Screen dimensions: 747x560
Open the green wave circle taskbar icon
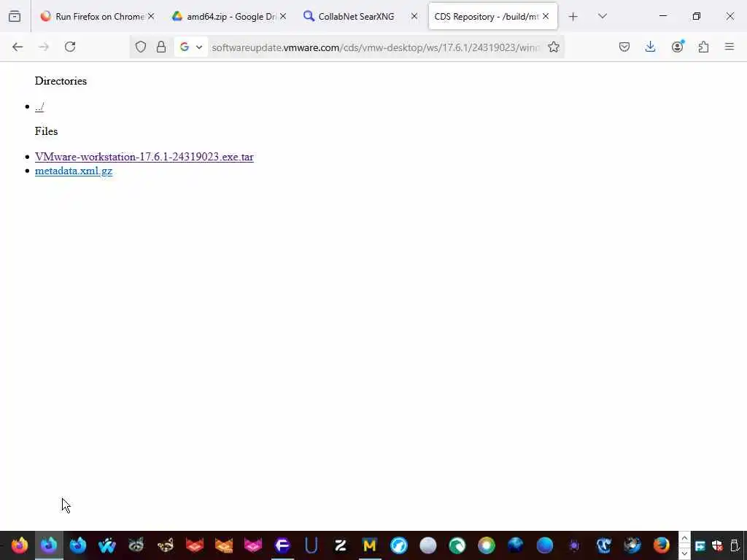click(457, 545)
